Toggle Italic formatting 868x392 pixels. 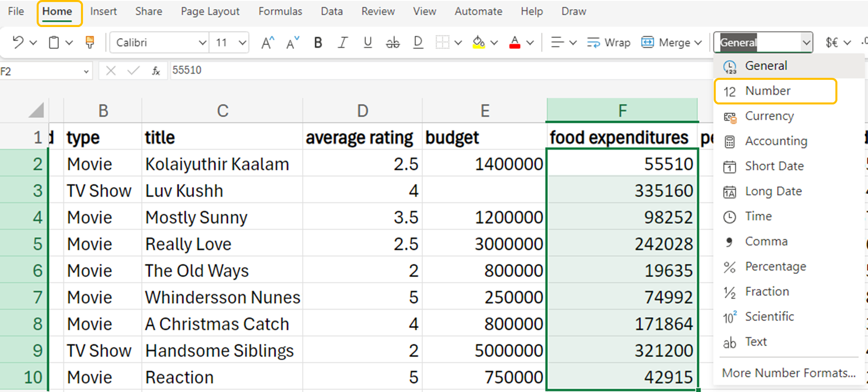pyautogui.click(x=342, y=42)
